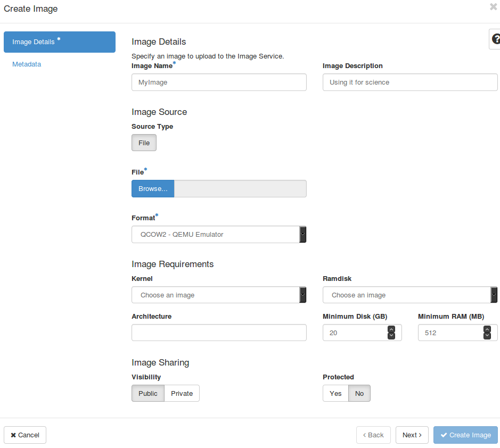Viewport: 500px width, 448px height.
Task: Click the help question mark icon
Action: click(x=495, y=39)
